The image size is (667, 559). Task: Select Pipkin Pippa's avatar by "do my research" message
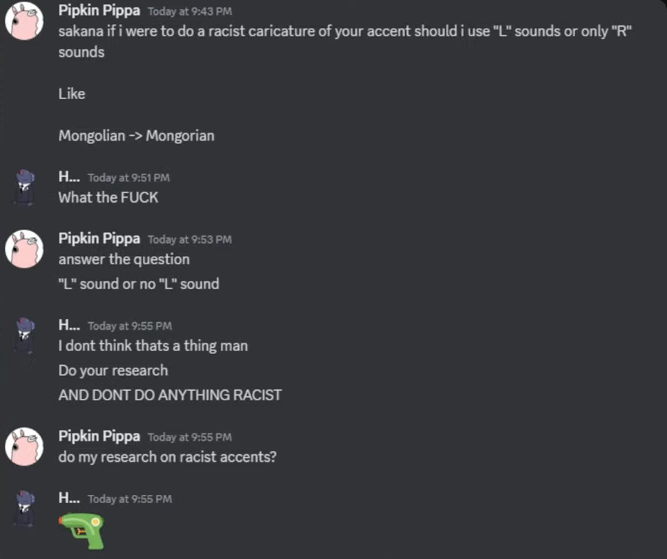pyautogui.click(x=24, y=446)
